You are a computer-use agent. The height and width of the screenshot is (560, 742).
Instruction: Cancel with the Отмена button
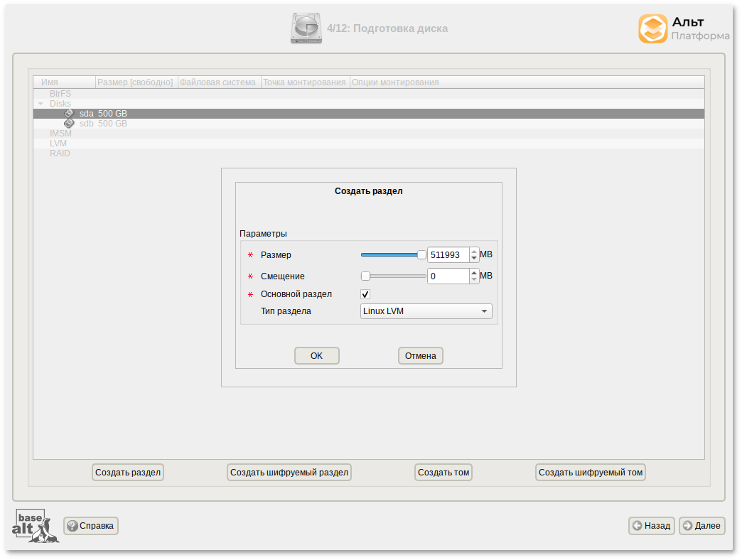pyautogui.click(x=420, y=355)
